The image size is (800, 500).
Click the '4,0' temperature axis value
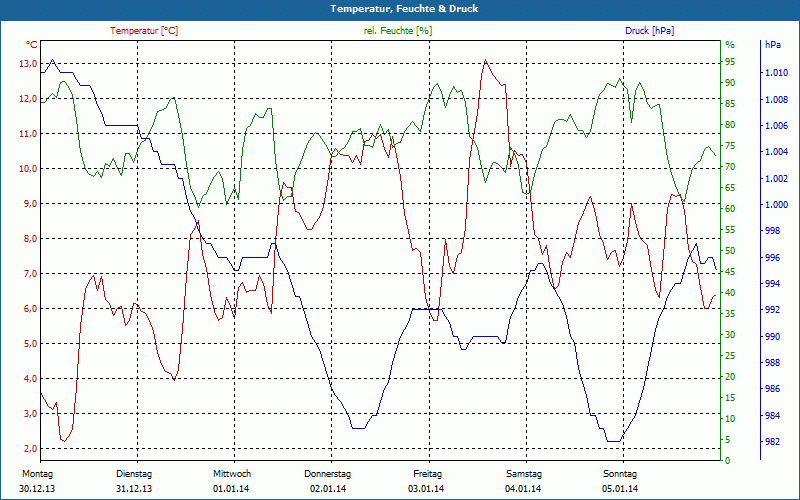(30, 379)
